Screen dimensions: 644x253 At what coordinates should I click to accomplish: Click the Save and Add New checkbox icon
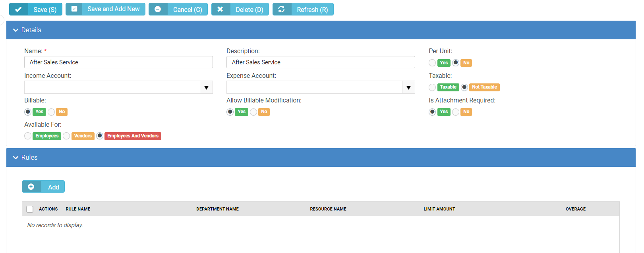(74, 9)
